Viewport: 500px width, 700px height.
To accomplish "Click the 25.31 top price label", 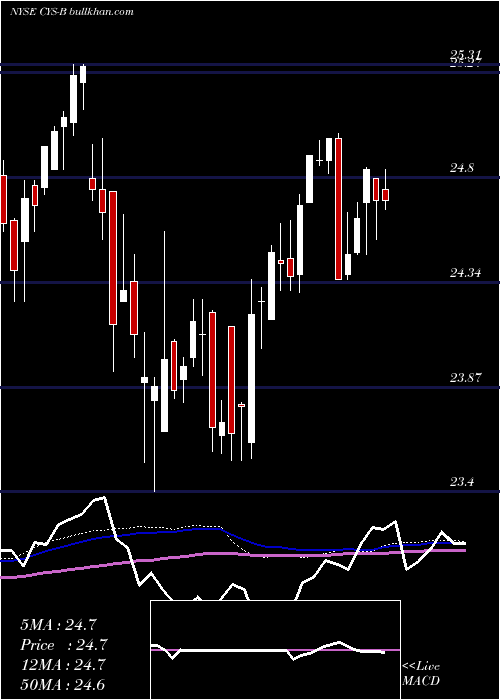I will [466, 55].
